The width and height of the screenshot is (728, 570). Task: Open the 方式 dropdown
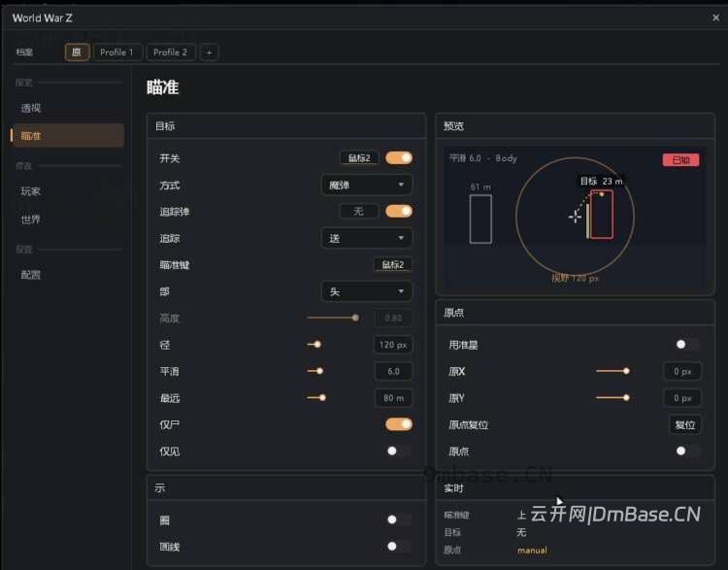click(x=366, y=184)
